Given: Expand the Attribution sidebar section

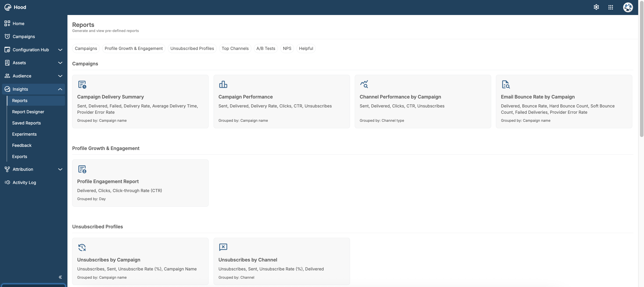Looking at the screenshot, I should coord(60,169).
